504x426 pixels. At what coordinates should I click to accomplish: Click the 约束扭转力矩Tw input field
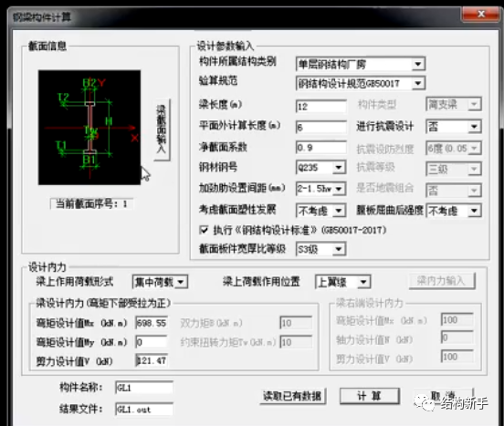pyautogui.click(x=296, y=342)
